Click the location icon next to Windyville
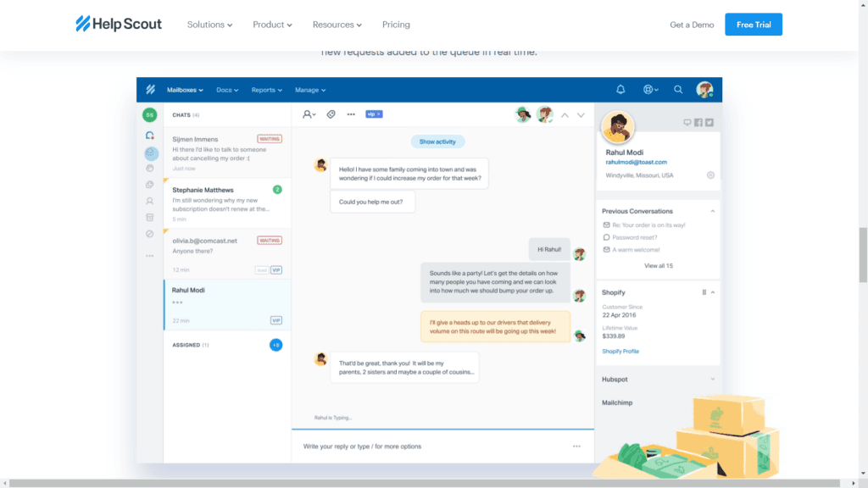The image size is (868, 488). point(711,175)
